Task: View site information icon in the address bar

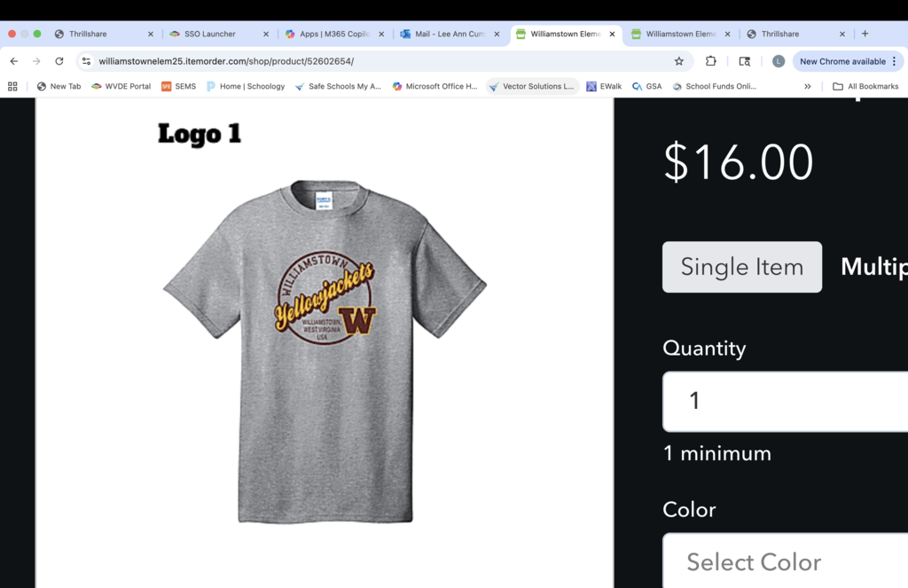Action: tap(86, 61)
